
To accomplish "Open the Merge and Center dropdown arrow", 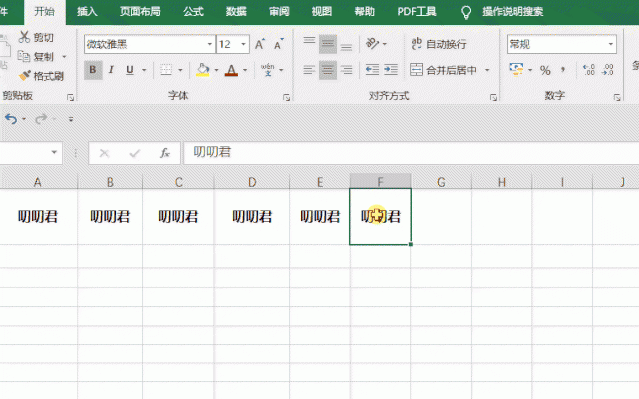I will pyautogui.click(x=487, y=70).
